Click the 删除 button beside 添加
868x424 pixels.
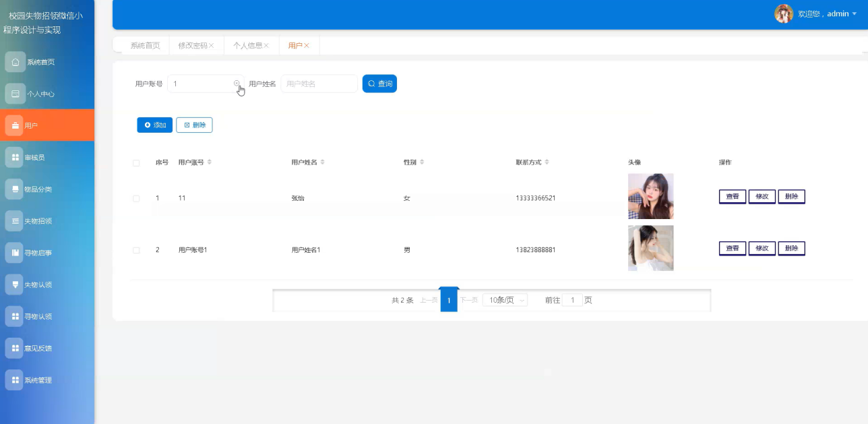tap(194, 125)
